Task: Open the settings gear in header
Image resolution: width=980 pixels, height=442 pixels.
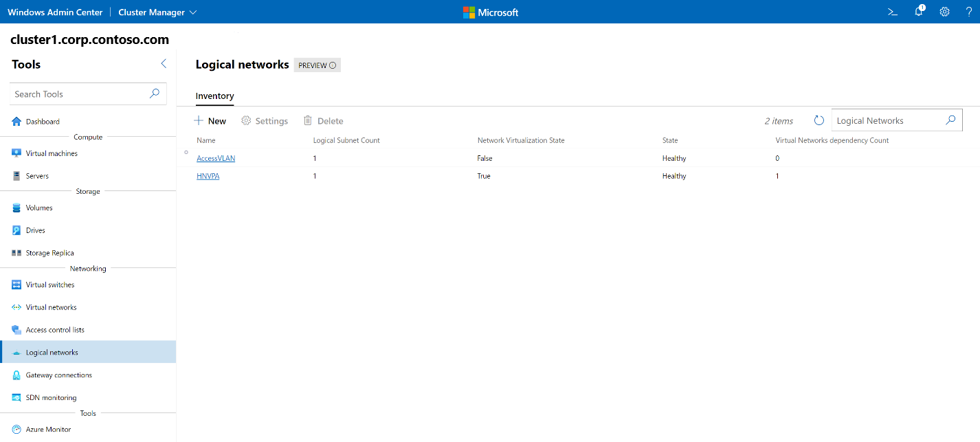Action: (x=944, y=12)
